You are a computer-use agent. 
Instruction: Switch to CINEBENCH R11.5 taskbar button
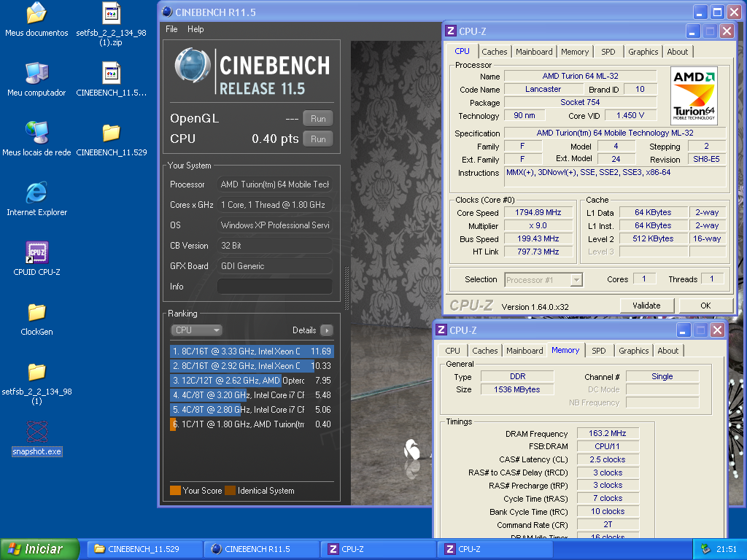[x=262, y=549]
